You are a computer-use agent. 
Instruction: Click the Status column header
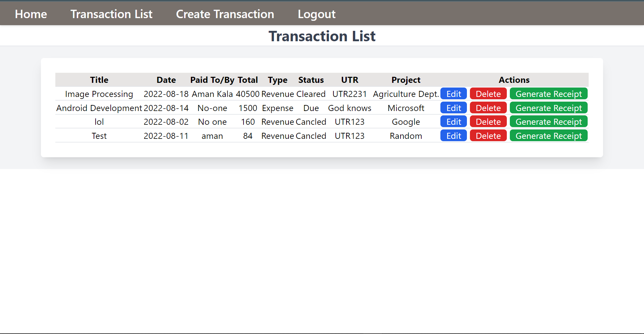(311, 80)
